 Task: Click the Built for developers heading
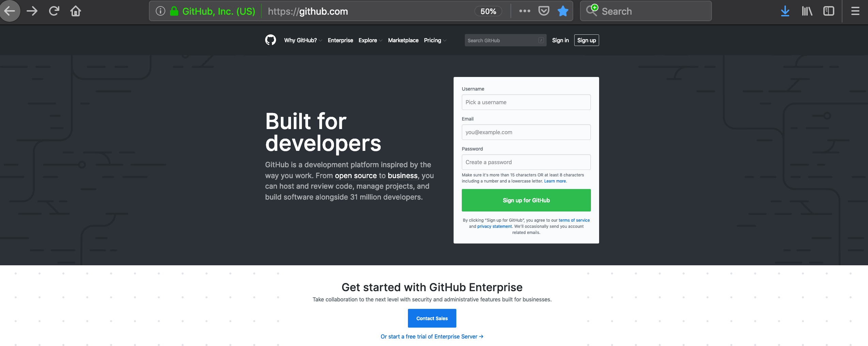point(323,132)
